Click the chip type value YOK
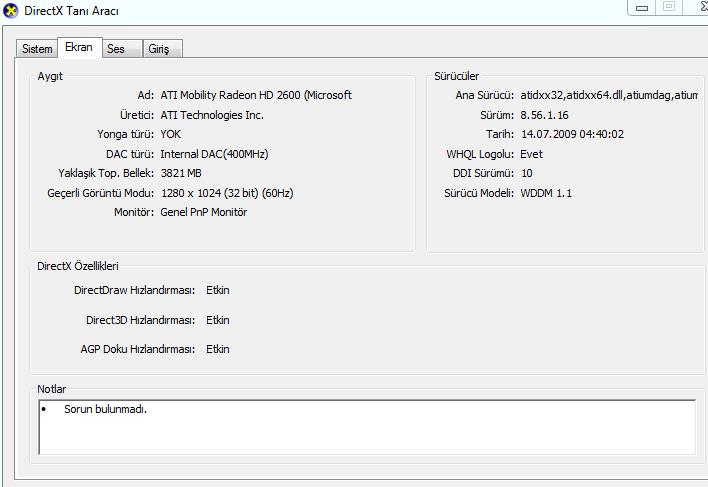Image resolution: width=708 pixels, height=487 pixels. pyautogui.click(x=171, y=135)
